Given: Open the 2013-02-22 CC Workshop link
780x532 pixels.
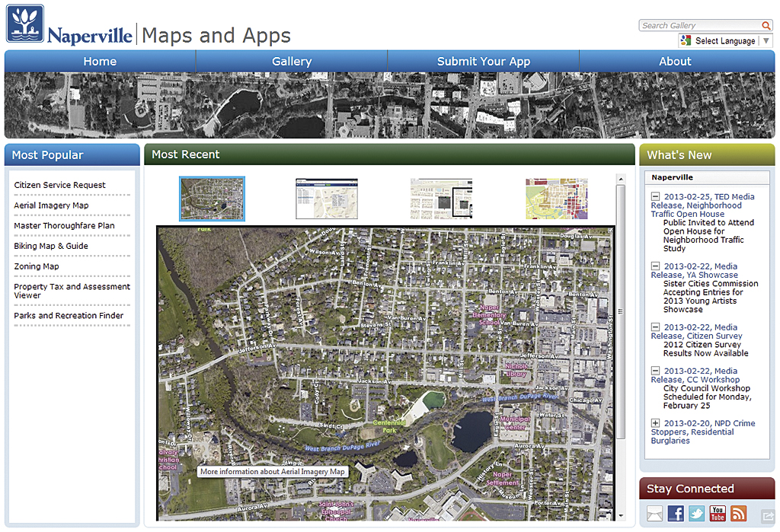Looking at the screenshot, I should pos(695,375).
